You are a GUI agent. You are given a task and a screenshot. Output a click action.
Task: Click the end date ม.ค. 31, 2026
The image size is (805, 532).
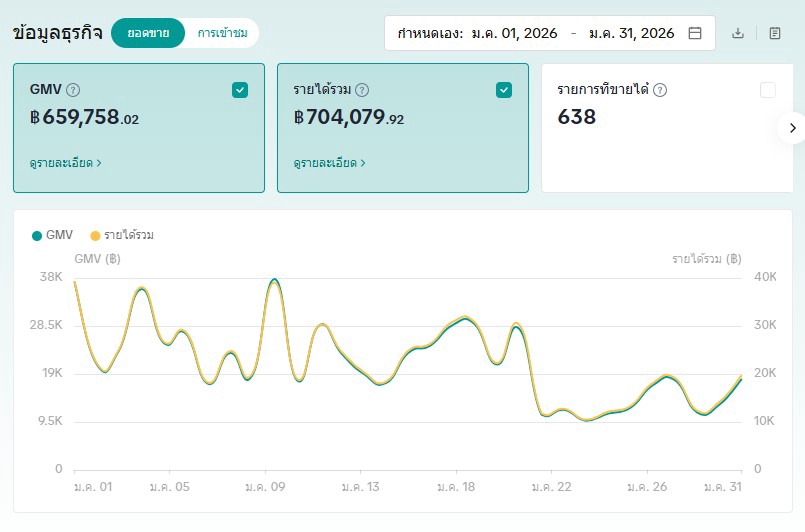click(631, 33)
